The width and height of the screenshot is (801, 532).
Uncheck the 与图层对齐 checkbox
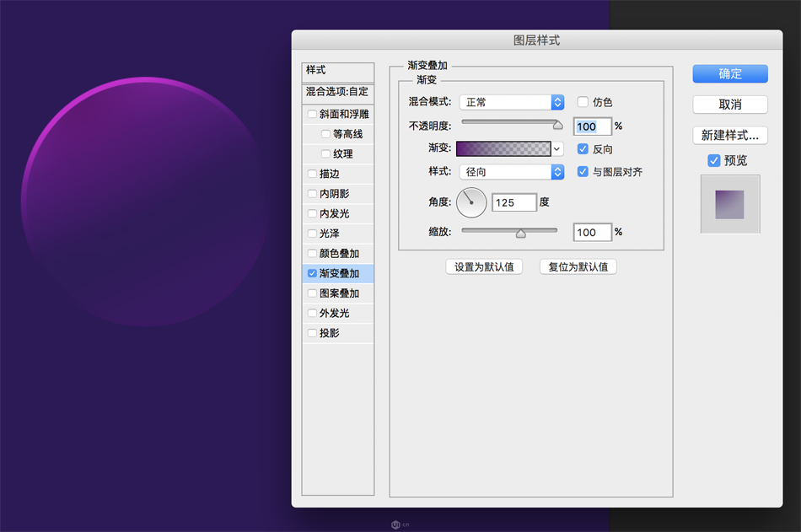coord(583,172)
